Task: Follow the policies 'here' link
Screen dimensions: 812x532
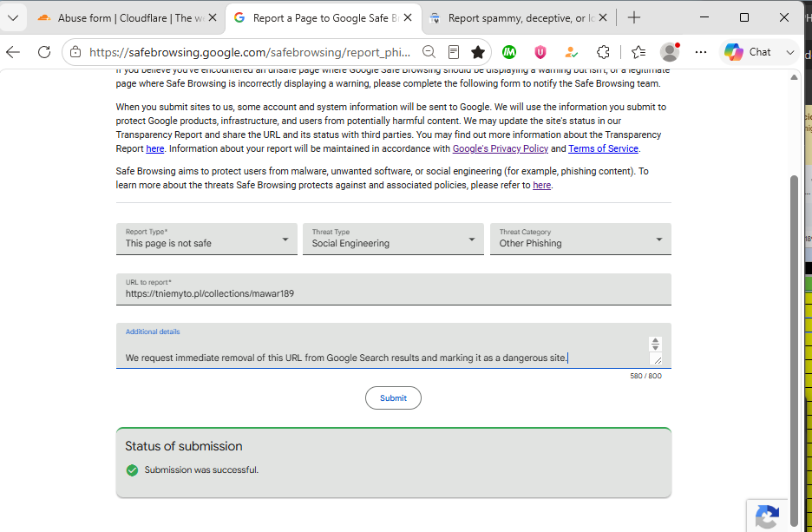Action: click(x=541, y=185)
